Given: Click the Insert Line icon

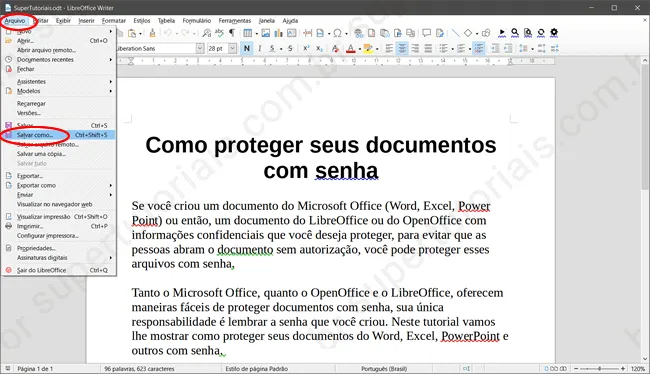Looking at the screenshot, I should (x=455, y=33).
